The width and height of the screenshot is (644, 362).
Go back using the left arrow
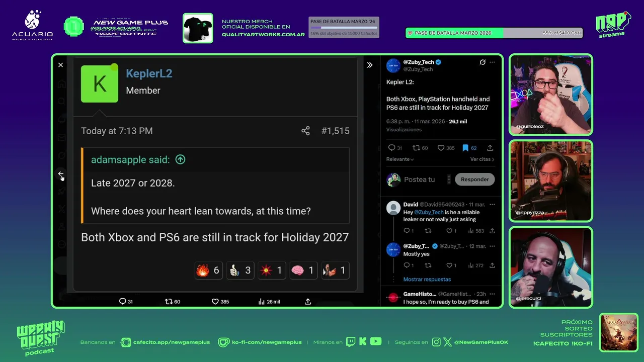click(x=60, y=174)
